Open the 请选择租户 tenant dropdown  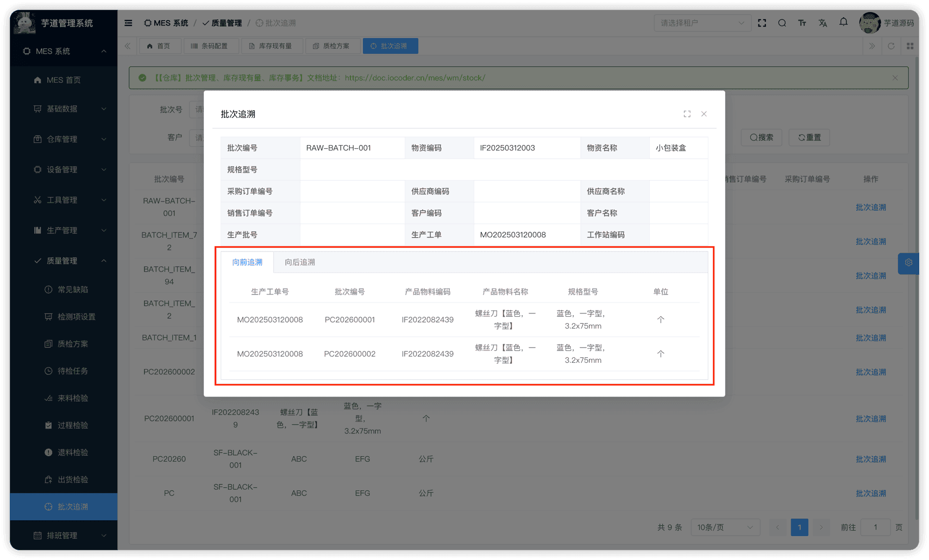click(x=702, y=23)
